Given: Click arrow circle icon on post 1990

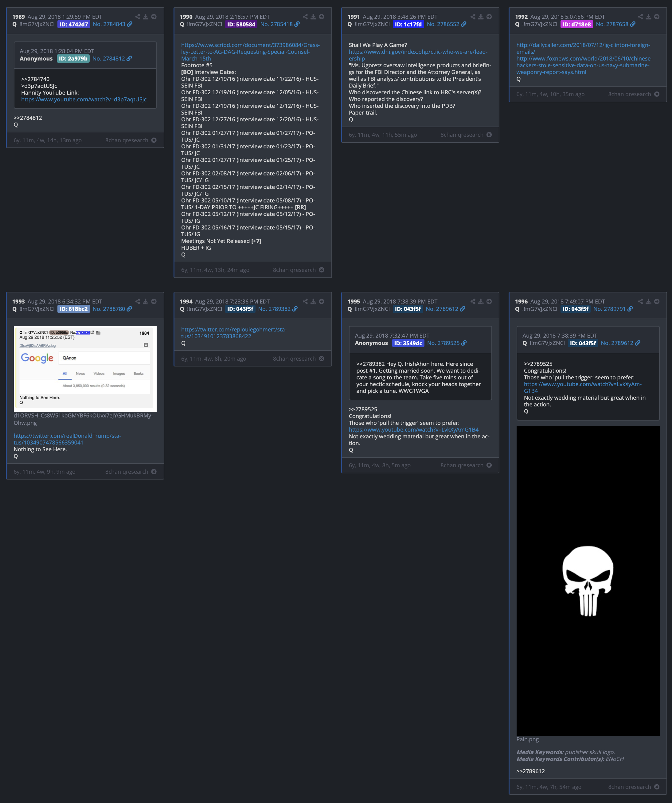Looking at the screenshot, I should [322, 17].
